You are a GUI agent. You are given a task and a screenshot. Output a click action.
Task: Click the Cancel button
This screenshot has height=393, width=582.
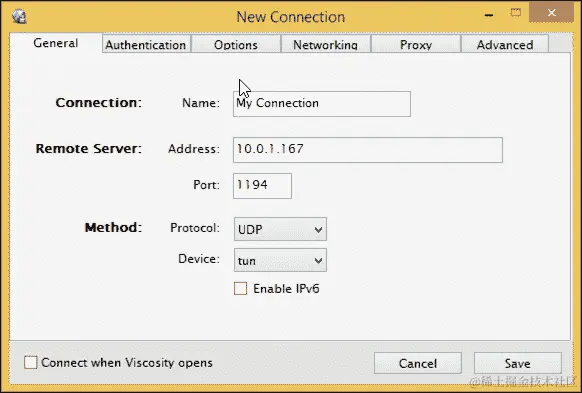[x=418, y=363]
